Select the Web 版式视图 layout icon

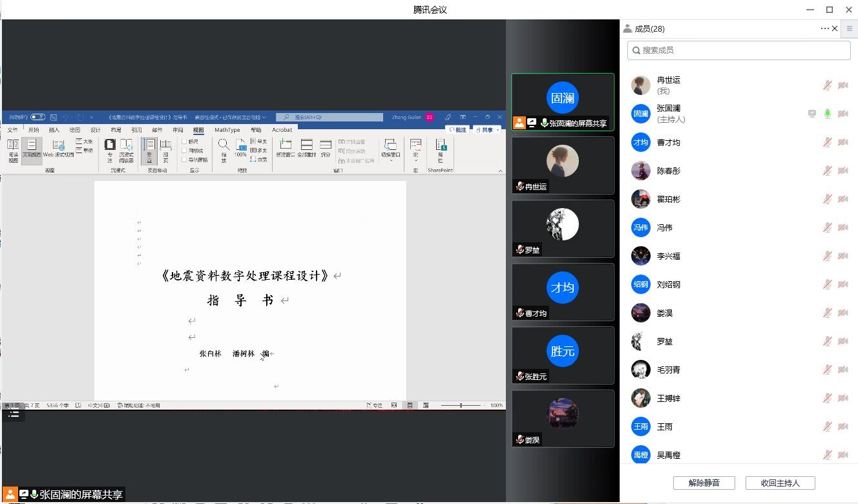pyautogui.click(x=58, y=149)
